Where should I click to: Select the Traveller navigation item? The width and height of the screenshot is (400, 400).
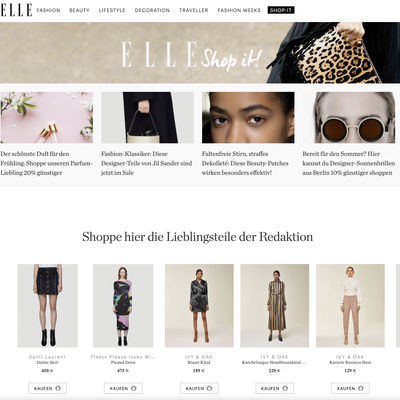(194, 10)
